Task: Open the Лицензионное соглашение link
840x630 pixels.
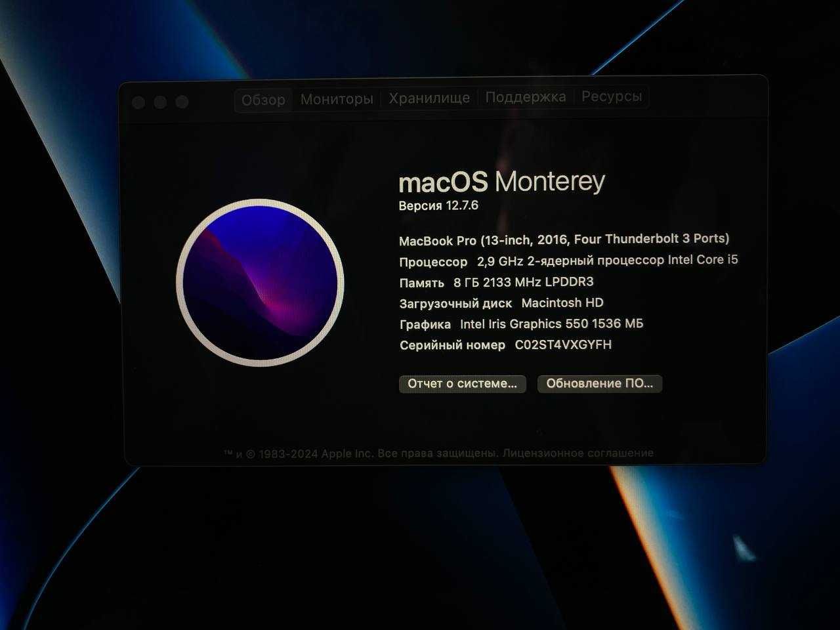Action: [x=578, y=453]
